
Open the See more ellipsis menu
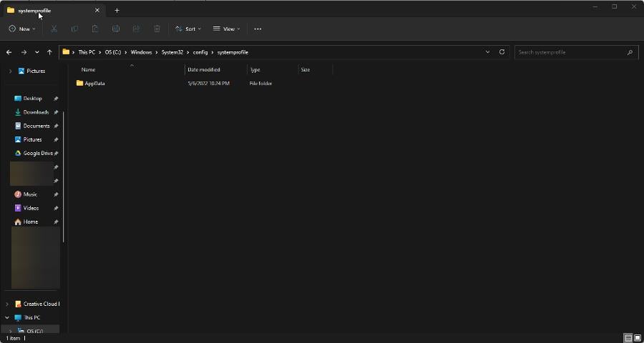pos(258,29)
